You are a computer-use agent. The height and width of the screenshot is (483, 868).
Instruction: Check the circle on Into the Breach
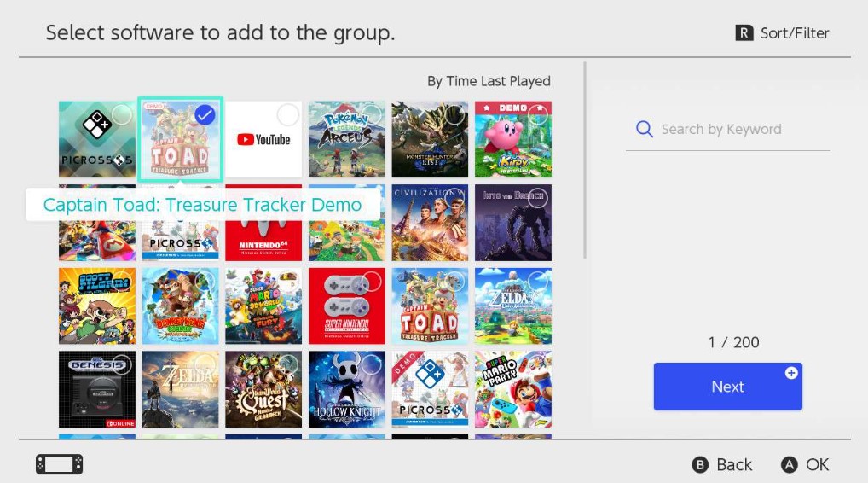[537, 198]
